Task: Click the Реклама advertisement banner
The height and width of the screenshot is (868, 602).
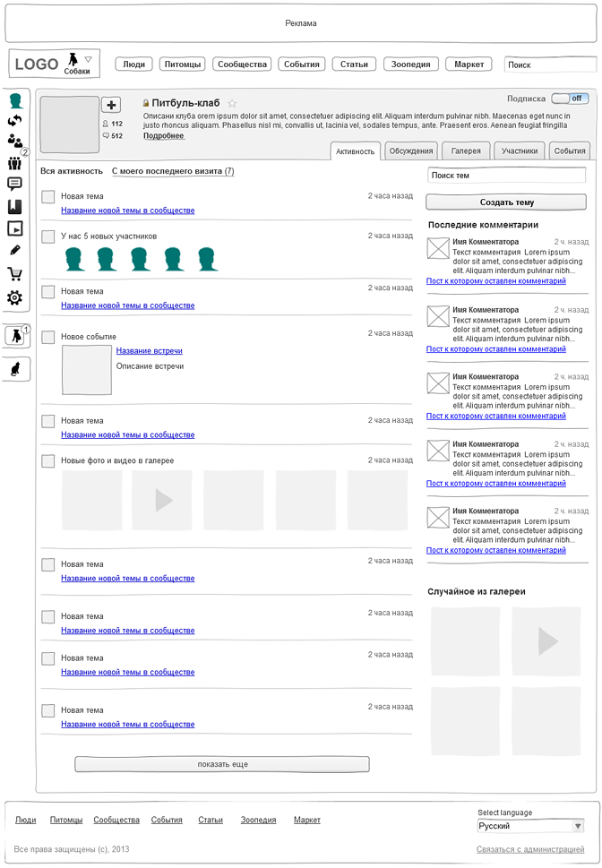Action: (301, 23)
